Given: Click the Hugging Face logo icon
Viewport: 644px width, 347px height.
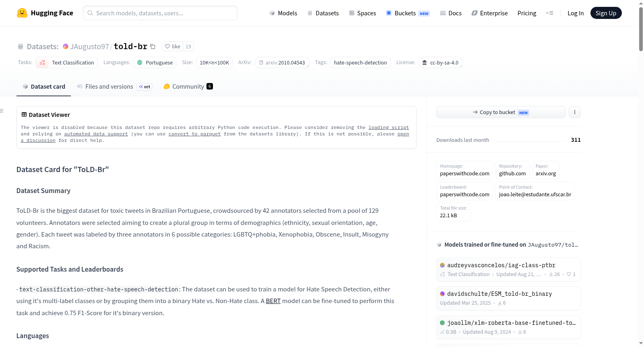Looking at the screenshot, I should coord(22,13).
